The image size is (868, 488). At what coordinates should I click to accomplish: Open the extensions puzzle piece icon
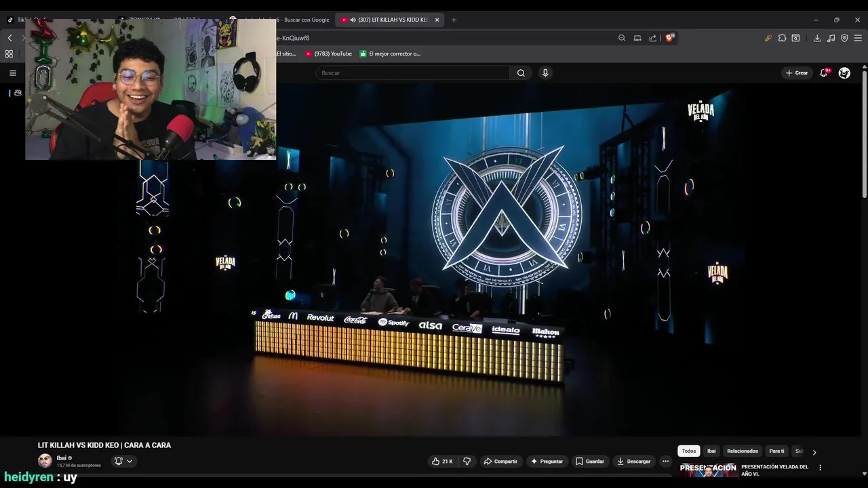pos(782,38)
